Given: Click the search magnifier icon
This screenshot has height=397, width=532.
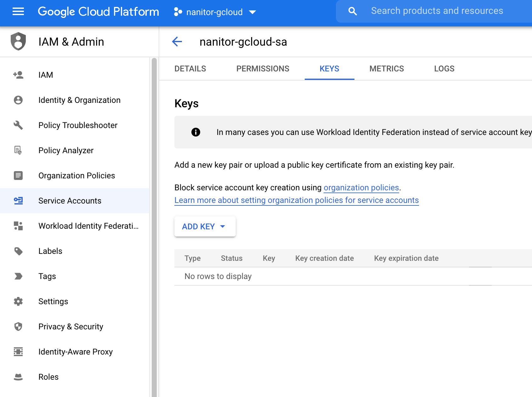Looking at the screenshot, I should click(x=353, y=11).
